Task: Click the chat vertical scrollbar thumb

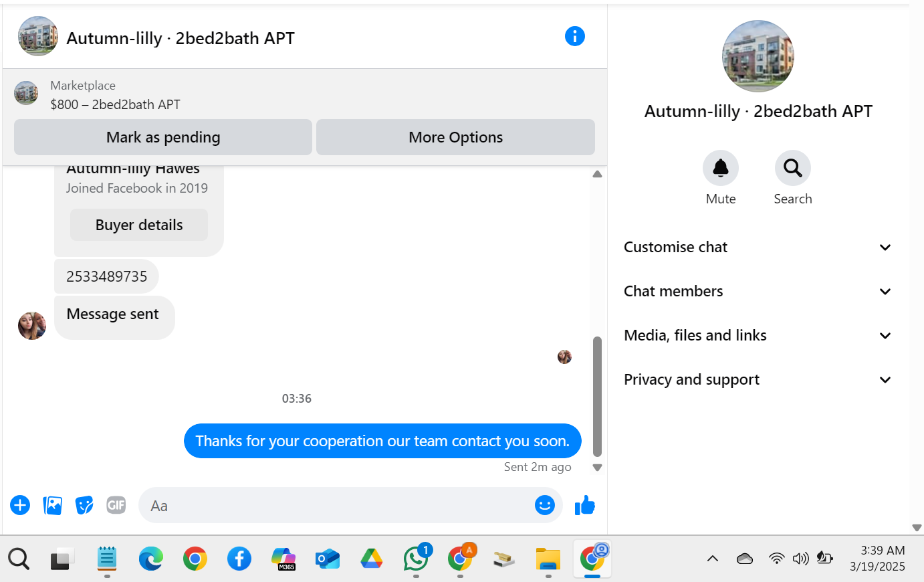Action: [597, 396]
